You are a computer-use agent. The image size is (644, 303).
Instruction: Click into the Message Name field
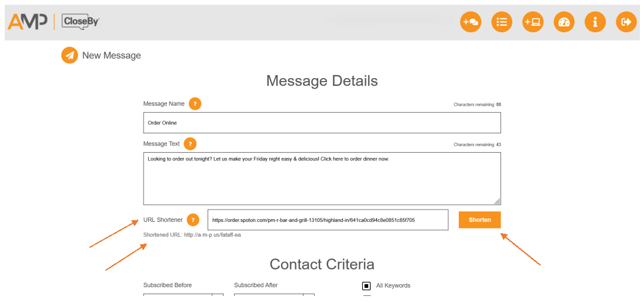click(322, 123)
